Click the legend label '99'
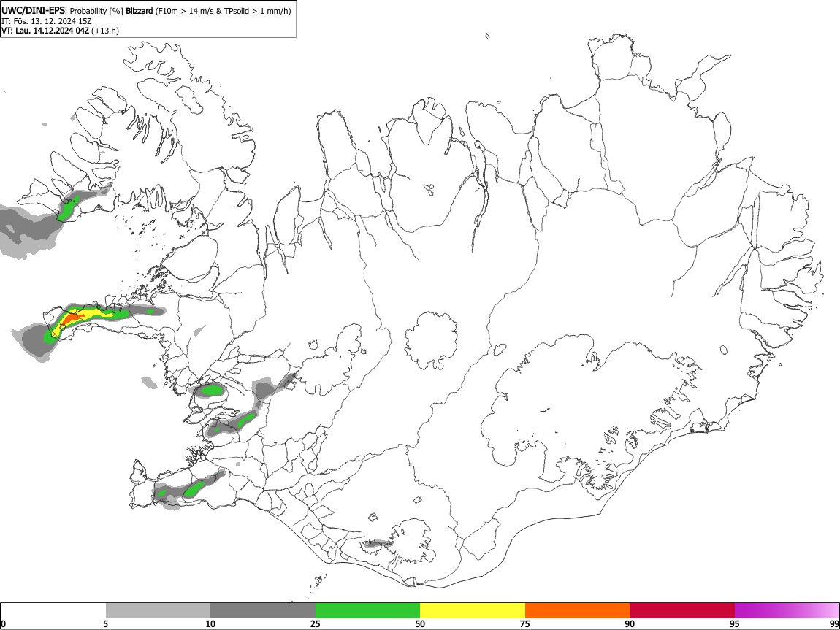Screen dimensions: 840x630 (x=833, y=623)
